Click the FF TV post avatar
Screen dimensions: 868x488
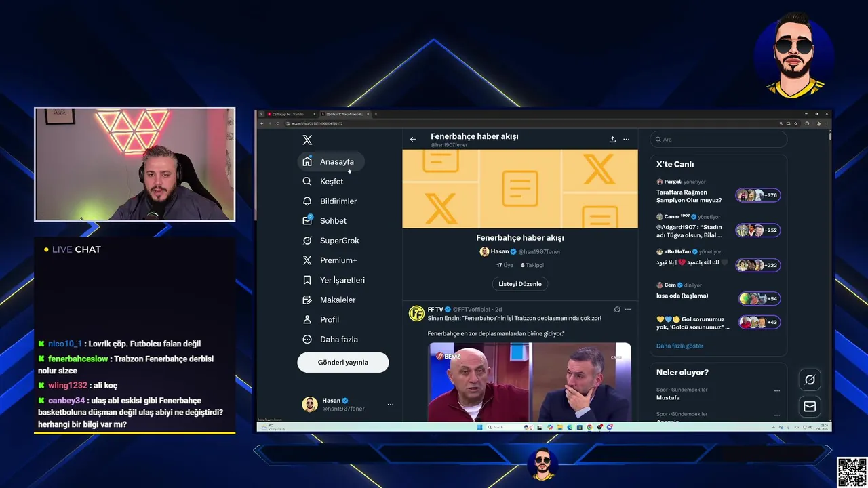(x=416, y=313)
